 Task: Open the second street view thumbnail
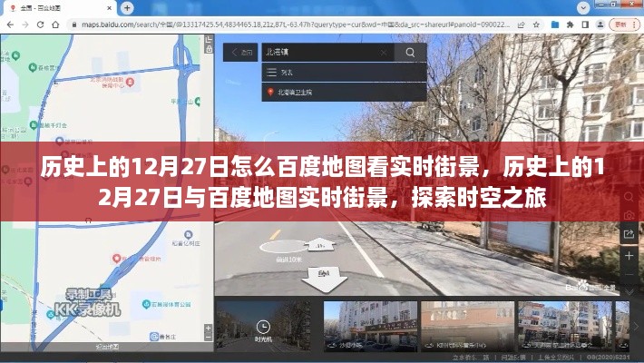click(x=467, y=327)
